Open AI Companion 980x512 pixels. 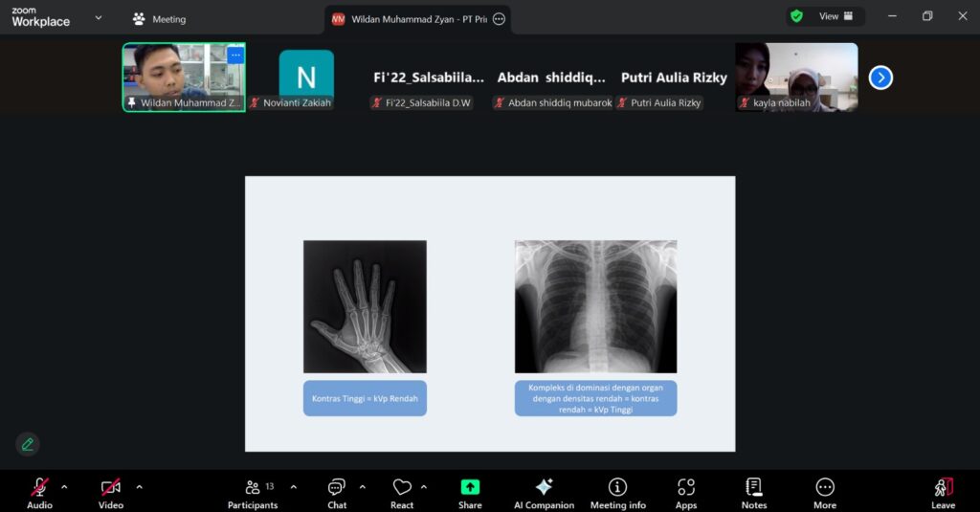pos(544,492)
